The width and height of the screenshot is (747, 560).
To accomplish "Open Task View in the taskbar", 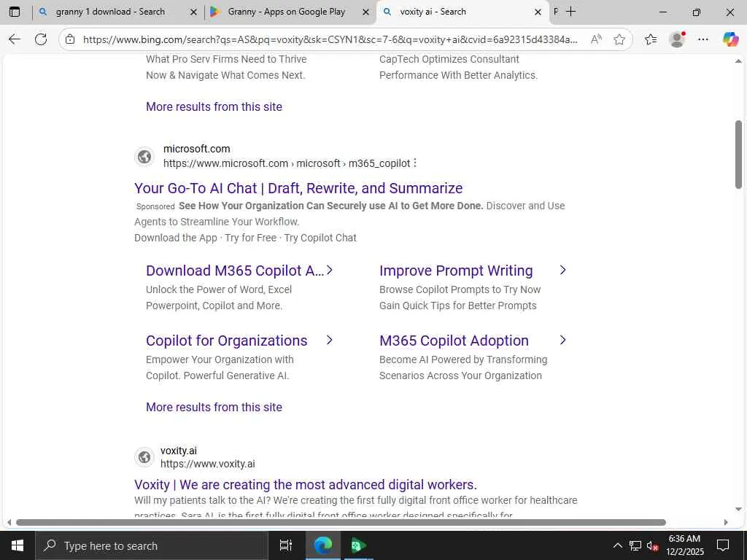I will (x=286, y=545).
